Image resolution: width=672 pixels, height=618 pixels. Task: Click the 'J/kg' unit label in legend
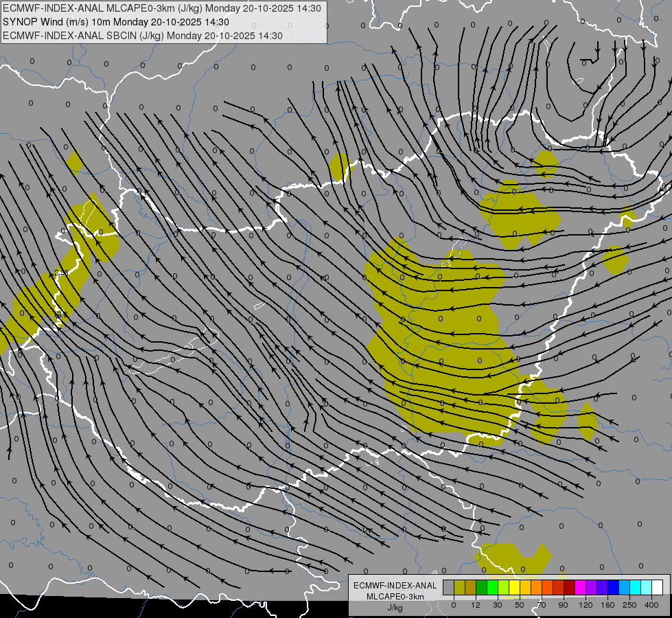pos(395,608)
